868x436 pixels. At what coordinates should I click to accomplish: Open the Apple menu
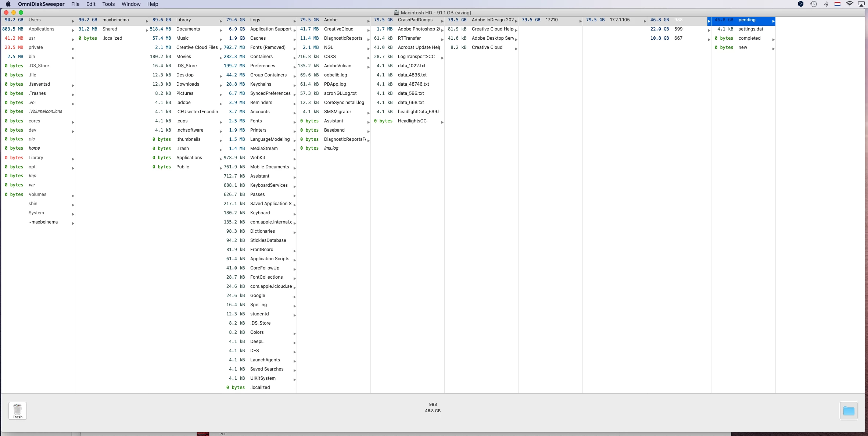click(8, 4)
